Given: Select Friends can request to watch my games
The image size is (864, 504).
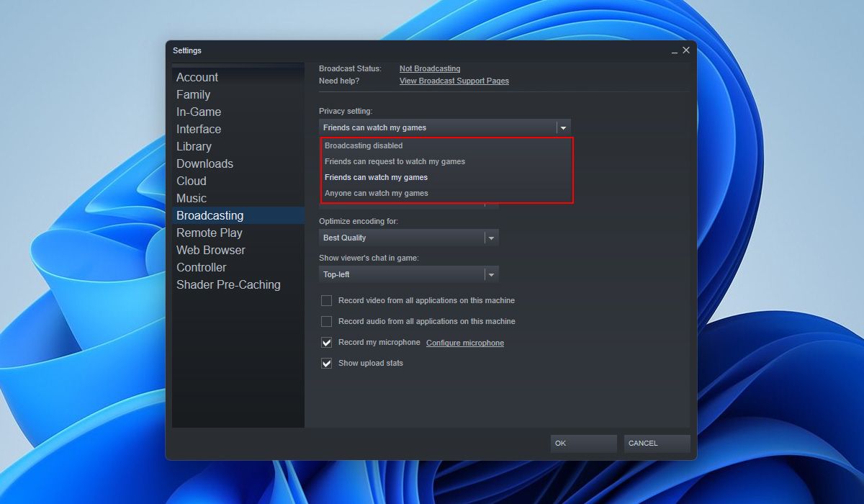Looking at the screenshot, I should click(x=395, y=161).
